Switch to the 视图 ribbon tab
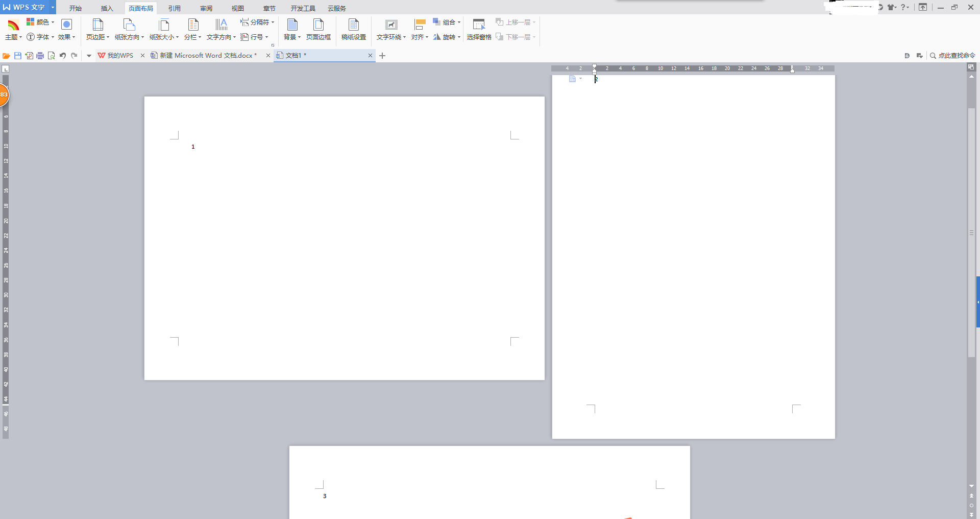 coord(238,8)
